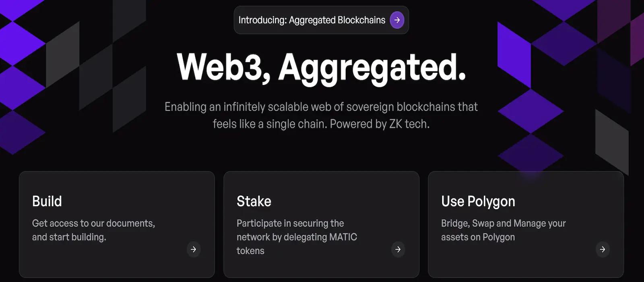Viewport: 644px width, 282px height.
Task: Click the arrow icon in the Build card
Action: [194, 249]
